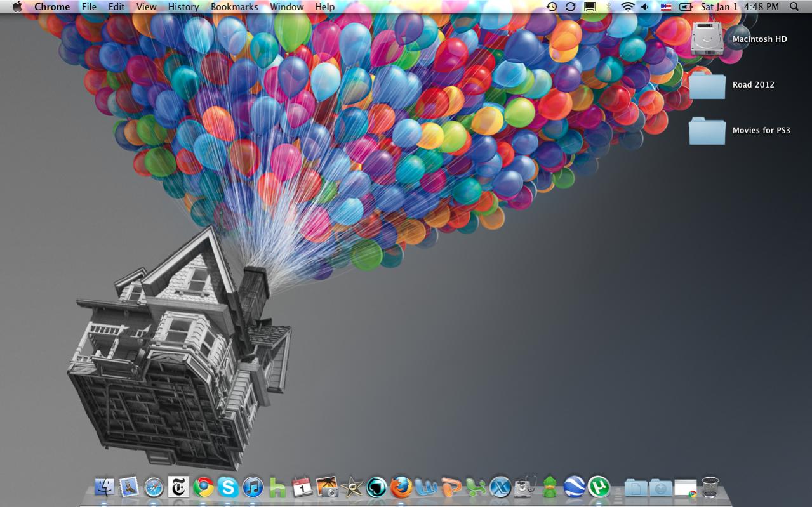
Task: Select the 'Movies for PS3' folder
Action: [x=707, y=131]
